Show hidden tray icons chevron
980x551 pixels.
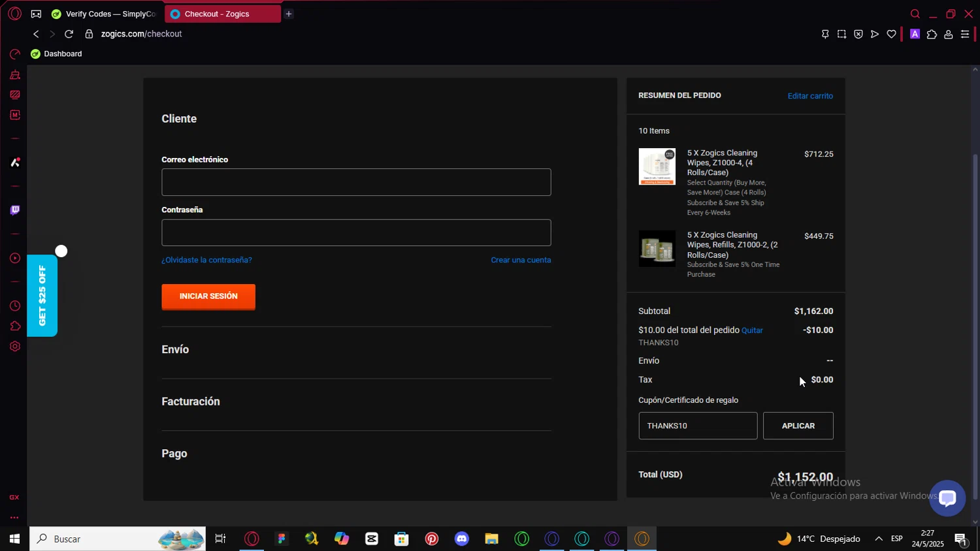(879, 539)
